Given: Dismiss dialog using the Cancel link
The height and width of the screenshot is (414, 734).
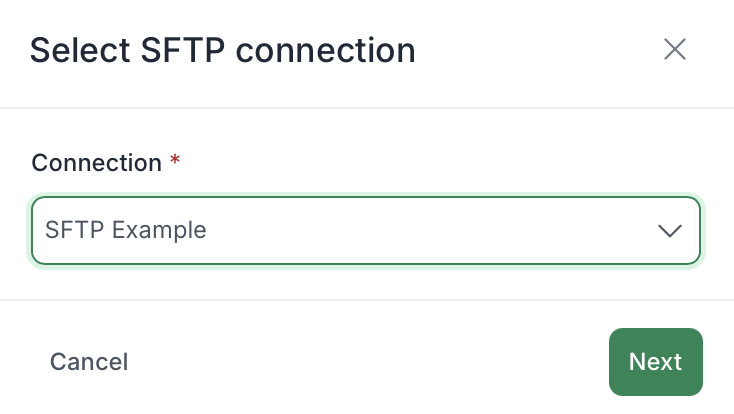Looking at the screenshot, I should point(89,362).
